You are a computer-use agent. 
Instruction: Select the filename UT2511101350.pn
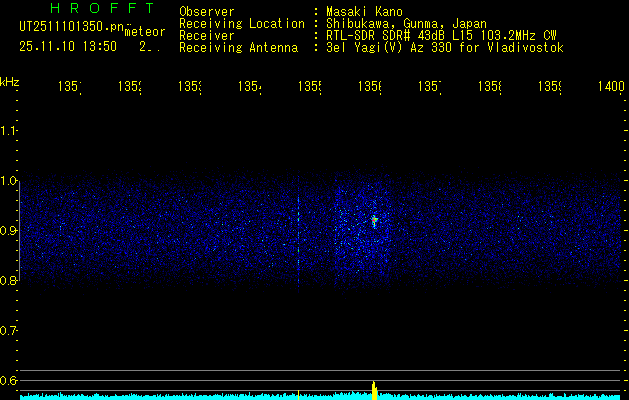(71, 27)
